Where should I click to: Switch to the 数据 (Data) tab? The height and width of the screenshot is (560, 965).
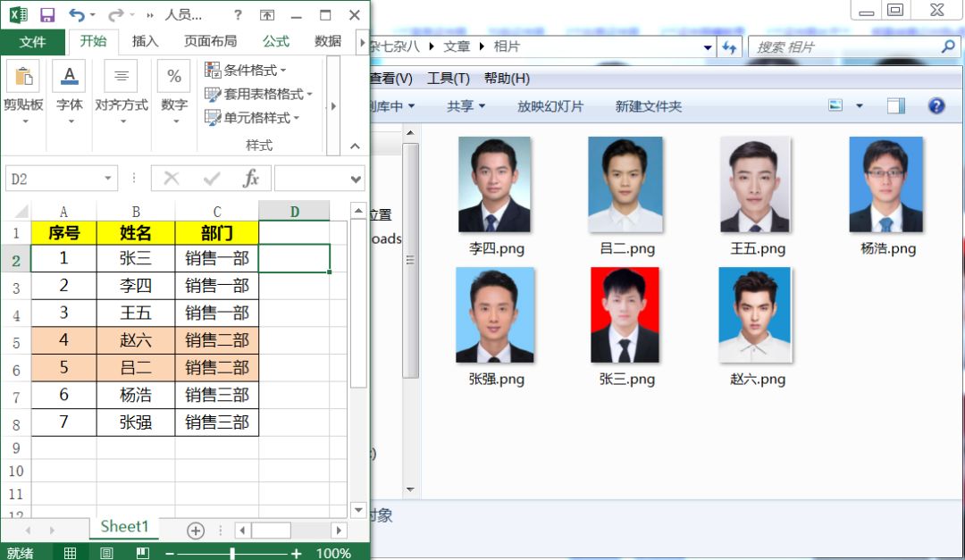click(x=327, y=41)
